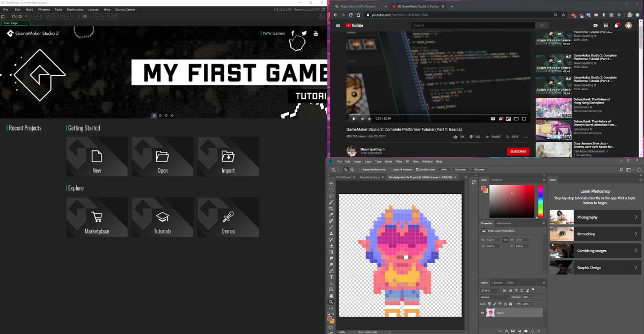Click the zoom in magnifier in options bar
Image resolution: width=644 pixels, height=334 pixels.
click(346, 169)
